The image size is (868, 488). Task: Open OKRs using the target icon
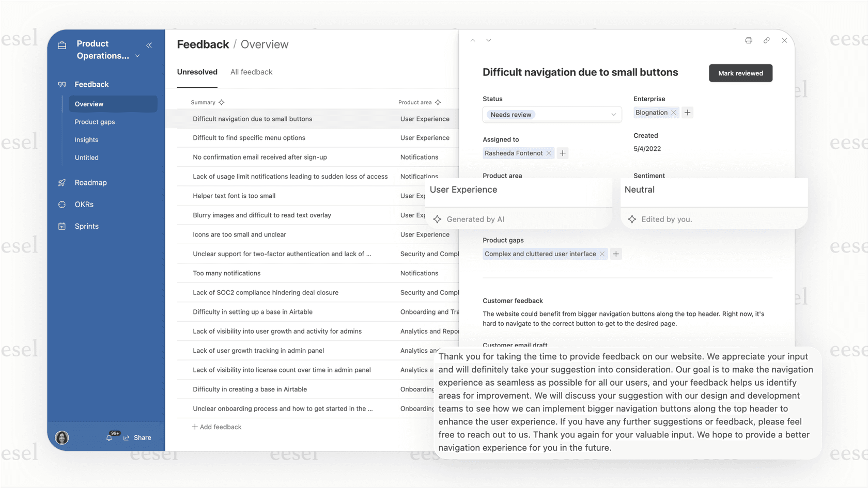pyautogui.click(x=62, y=204)
